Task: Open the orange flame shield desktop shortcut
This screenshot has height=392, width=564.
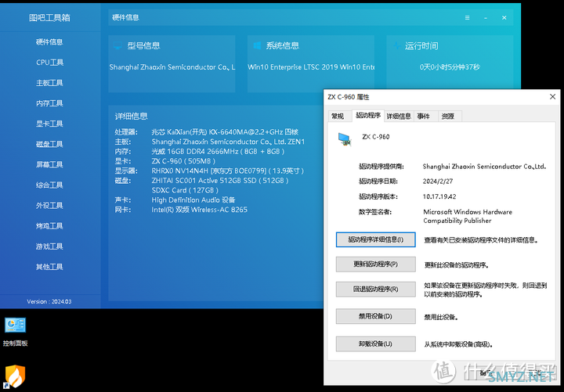Action: point(15,376)
